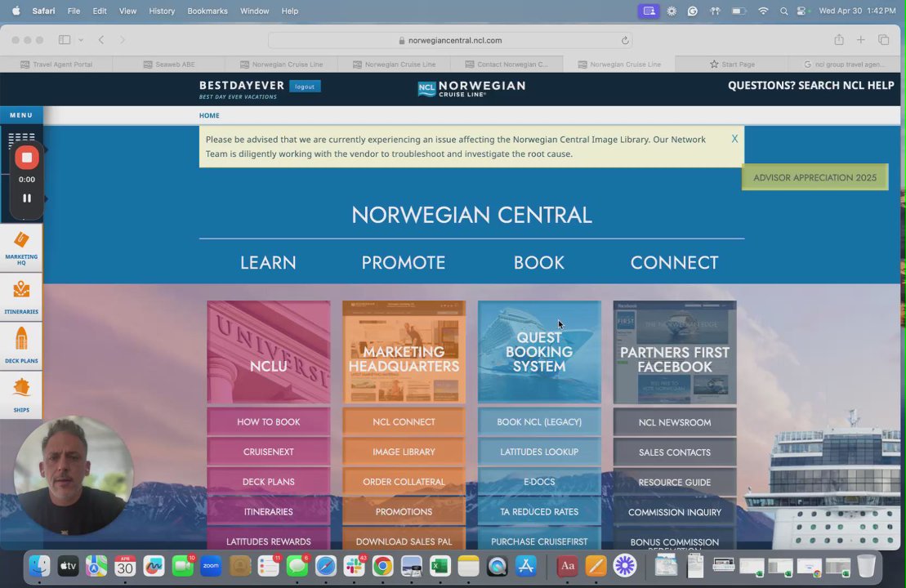
Task: Select the LEARN heading
Action: (268, 263)
